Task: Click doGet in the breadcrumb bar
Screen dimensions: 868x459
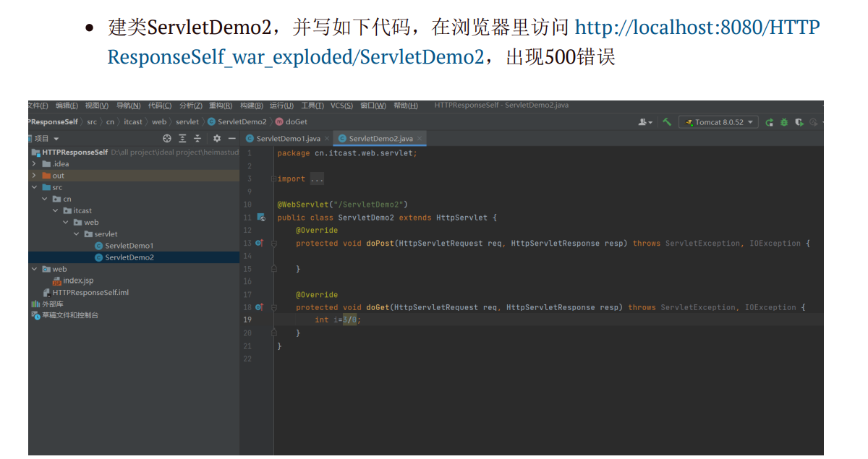Action: 292,122
